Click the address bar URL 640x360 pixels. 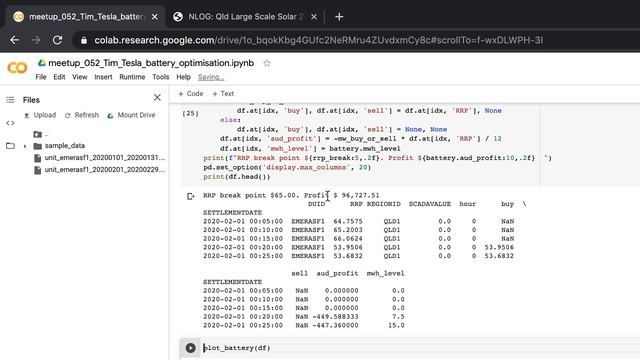tap(318, 40)
